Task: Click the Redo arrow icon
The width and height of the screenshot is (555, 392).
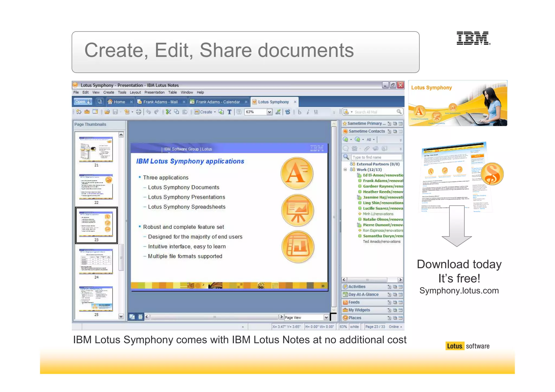Action: tap(156, 112)
